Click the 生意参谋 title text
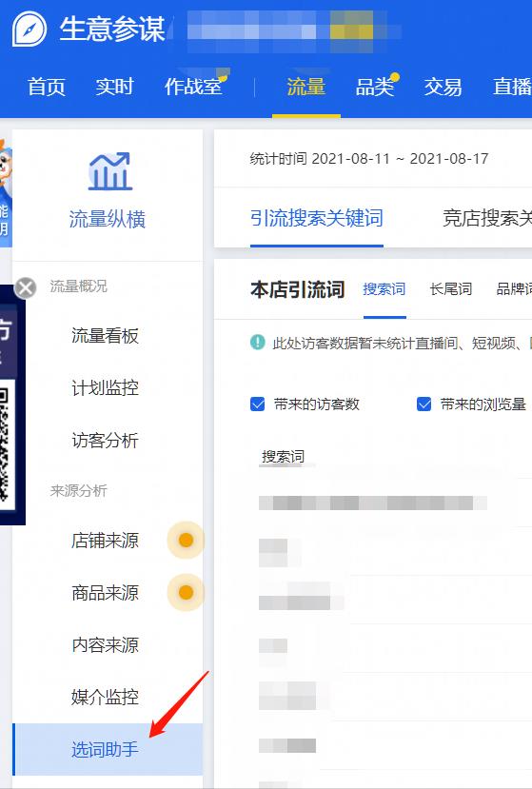532x789 pixels. (x=112, y=30)
